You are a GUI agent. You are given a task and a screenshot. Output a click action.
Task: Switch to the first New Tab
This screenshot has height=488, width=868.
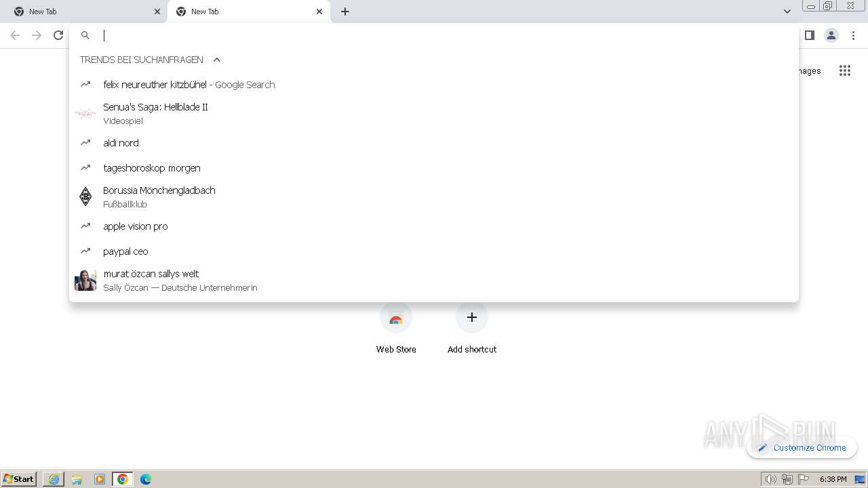[x=83, y=12]
